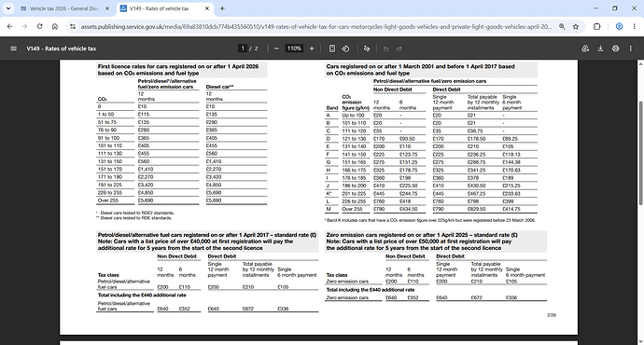The image size is (644, 345).
Task: Go forward in browser history
Action: [24, 26]
